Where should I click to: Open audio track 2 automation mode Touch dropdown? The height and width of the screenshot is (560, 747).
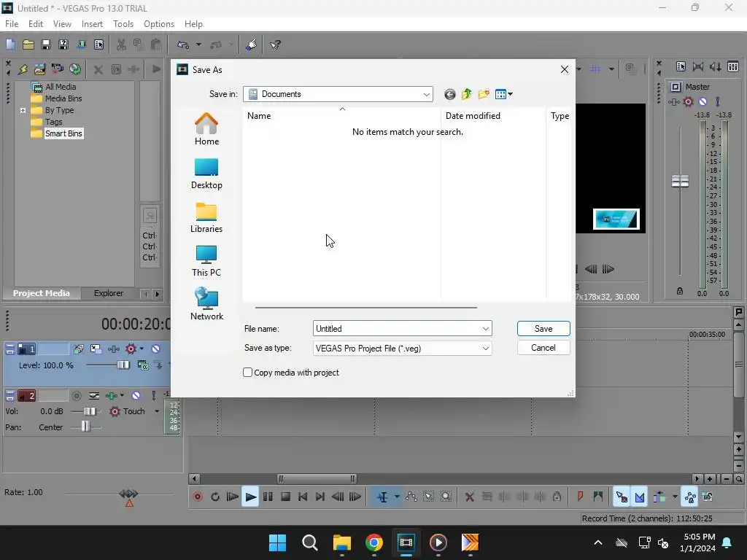pos(157,411)
